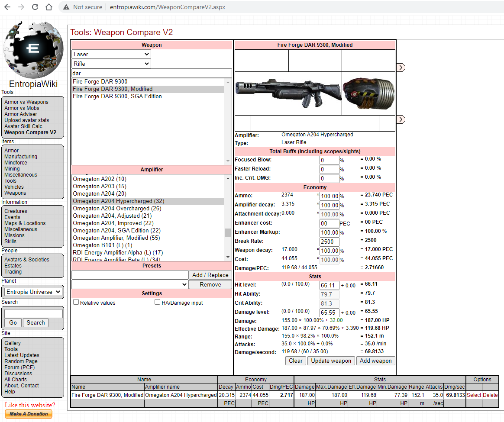The image size is (504, 422).
Task: Click the browser forward arrow
Action: [21, 7]
